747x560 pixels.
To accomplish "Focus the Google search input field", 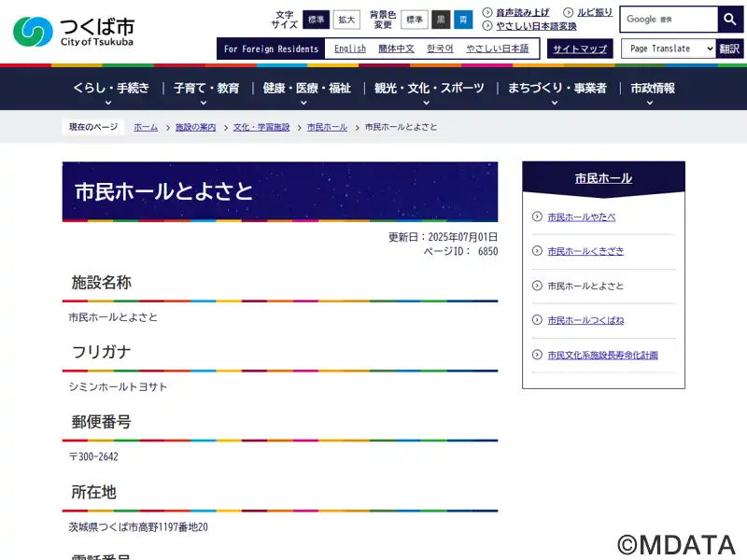I will [x=669, y=19].
